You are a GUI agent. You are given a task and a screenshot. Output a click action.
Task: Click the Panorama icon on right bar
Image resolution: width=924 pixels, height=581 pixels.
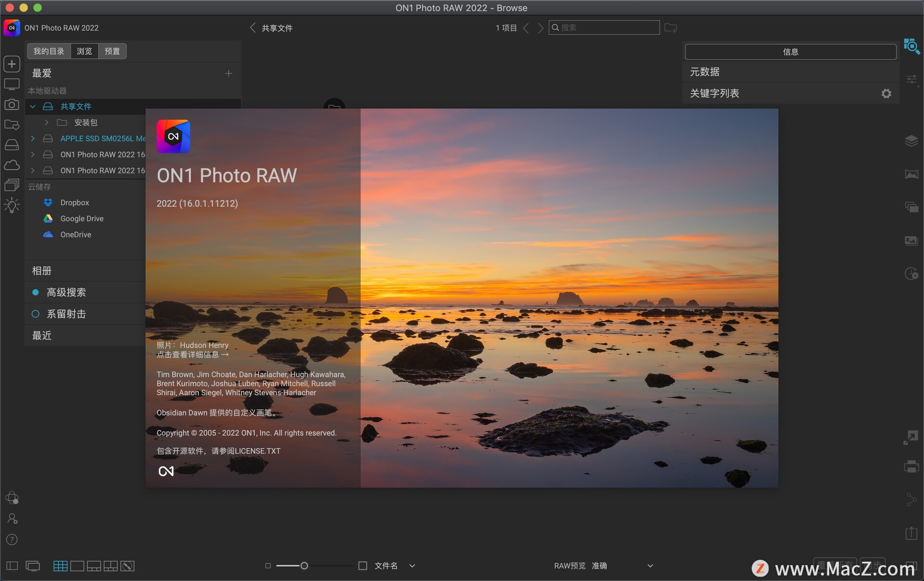[911, 174]
